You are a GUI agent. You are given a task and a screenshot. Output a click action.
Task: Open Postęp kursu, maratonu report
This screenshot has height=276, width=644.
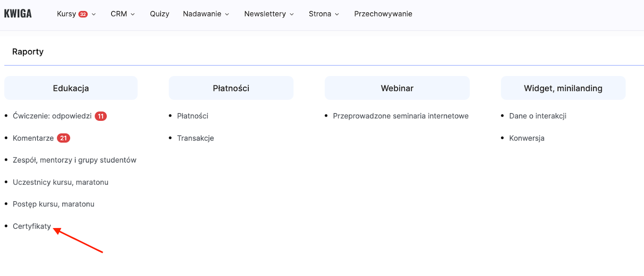pos(54,204)
